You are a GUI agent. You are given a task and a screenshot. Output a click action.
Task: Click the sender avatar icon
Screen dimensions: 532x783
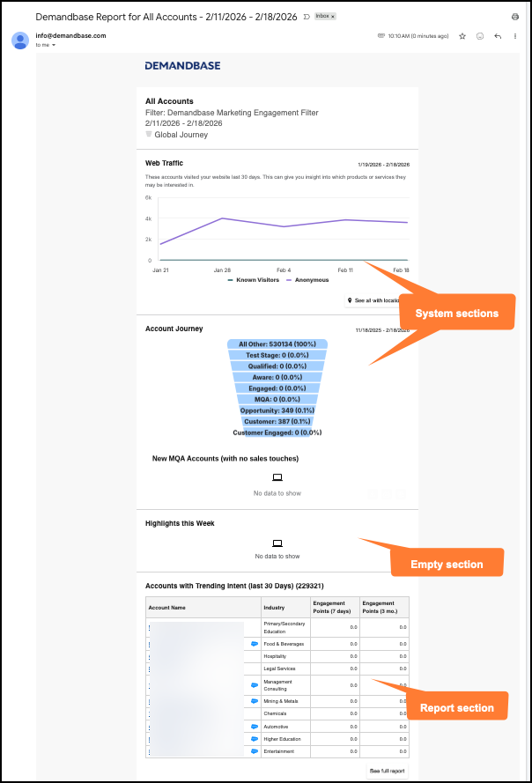point(20,41)
